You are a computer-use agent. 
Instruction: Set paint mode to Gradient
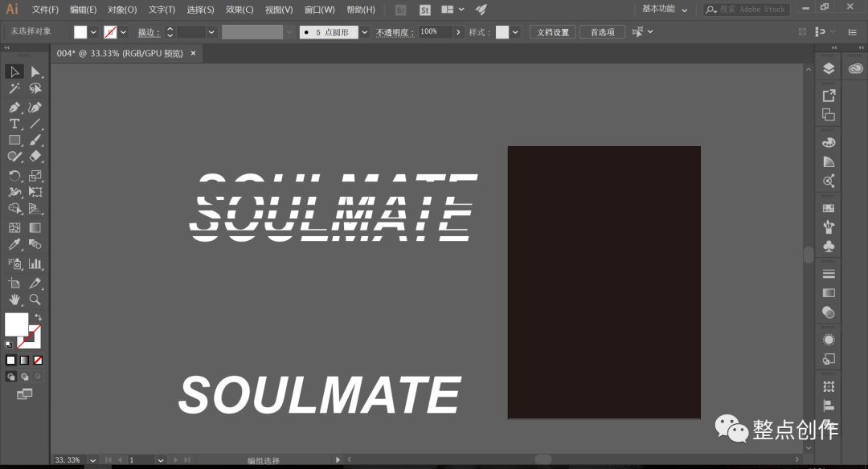[24, 361]
